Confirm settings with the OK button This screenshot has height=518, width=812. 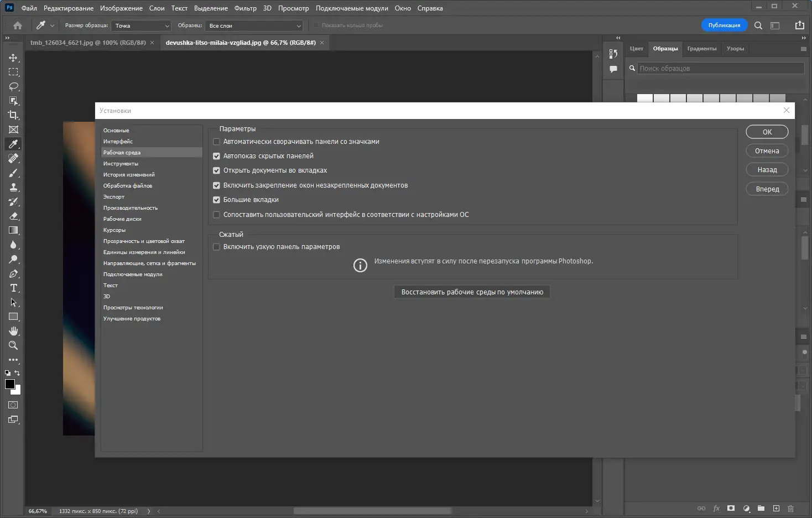(767, 132)
